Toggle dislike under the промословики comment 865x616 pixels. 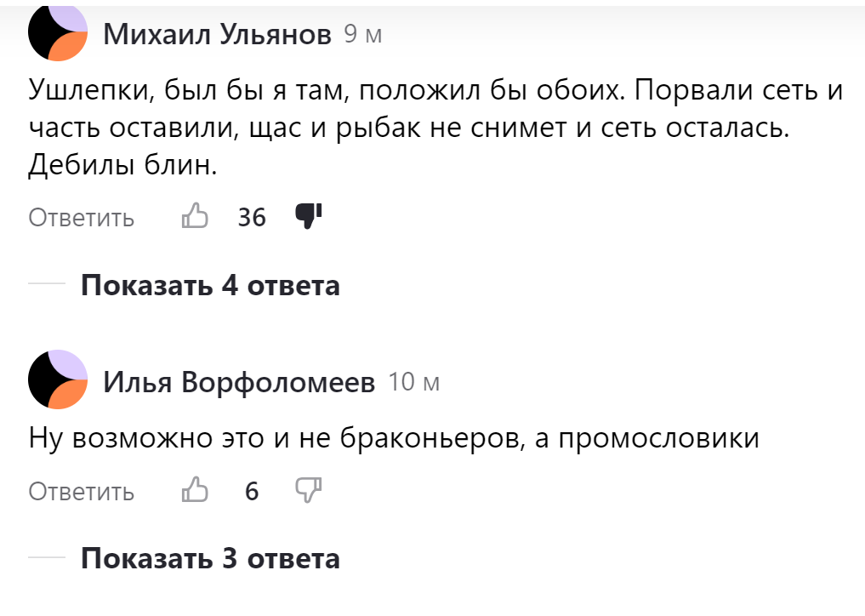310,491
